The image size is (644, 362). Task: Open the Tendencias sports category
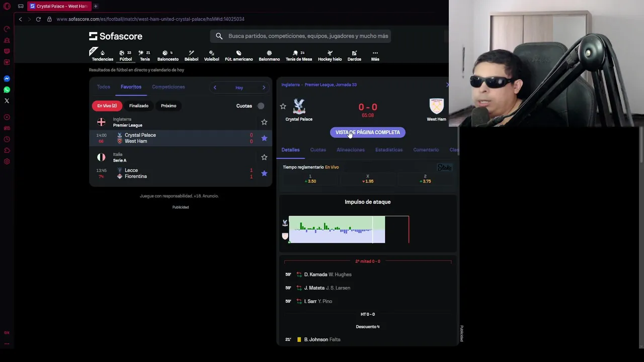102,55
